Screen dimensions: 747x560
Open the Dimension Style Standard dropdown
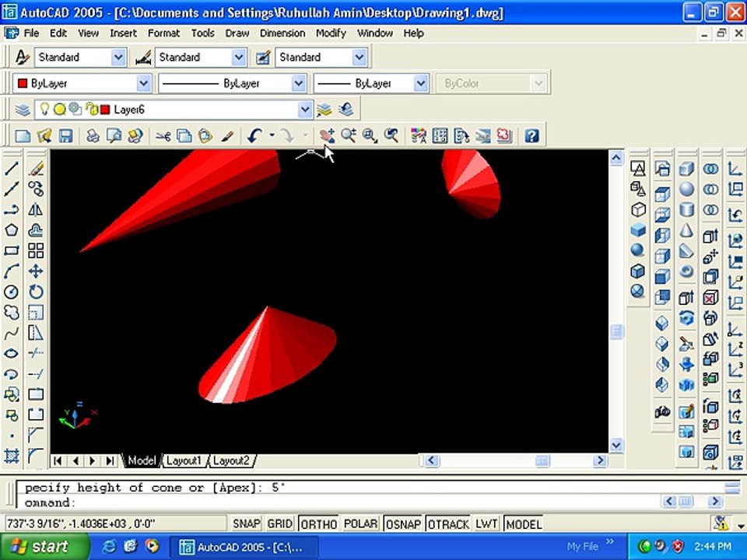239,57
